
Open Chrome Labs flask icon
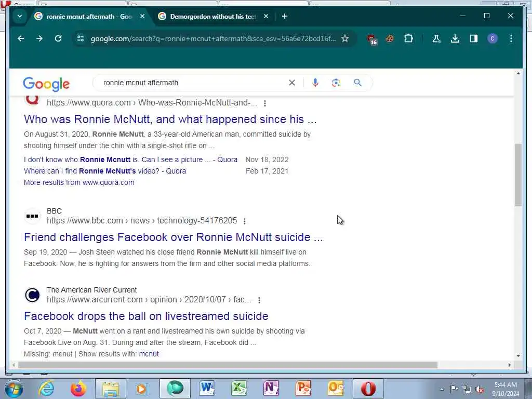[436, 38]
